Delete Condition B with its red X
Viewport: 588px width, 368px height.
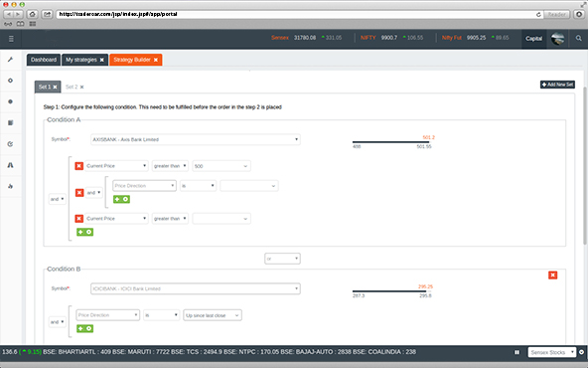click(x=552, y=276)
